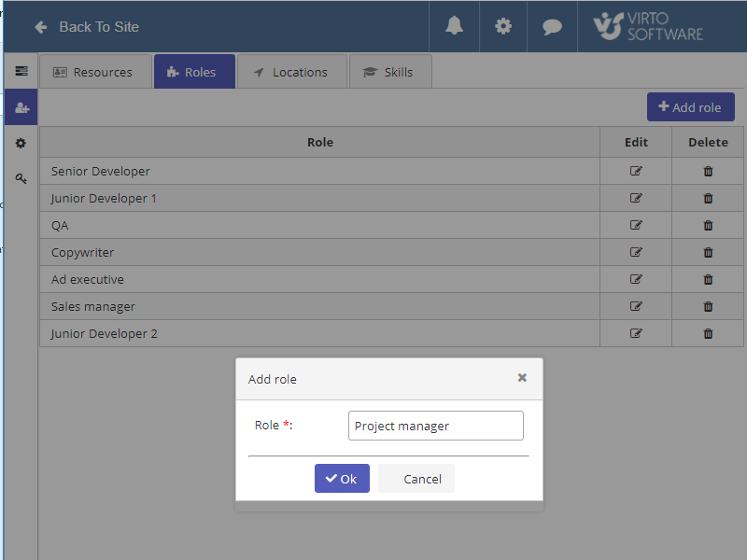Click the notifications bell icon
This screenshot has height=560, width=747.
[x=454, y=26]
